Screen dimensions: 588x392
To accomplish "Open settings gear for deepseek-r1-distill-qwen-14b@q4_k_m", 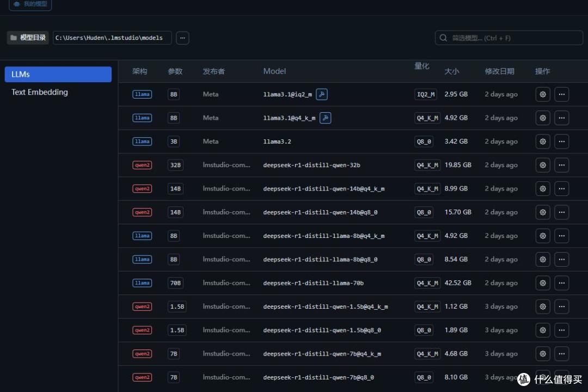I will coord(543,189).
